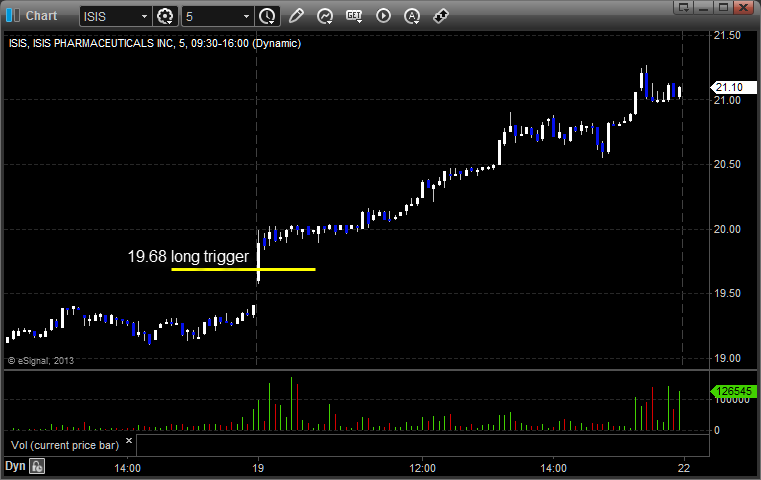Screen dimensions: 761x480
Task: Click the blue Chart window icon
Action: pyautogui.click(x=13, y=16)
